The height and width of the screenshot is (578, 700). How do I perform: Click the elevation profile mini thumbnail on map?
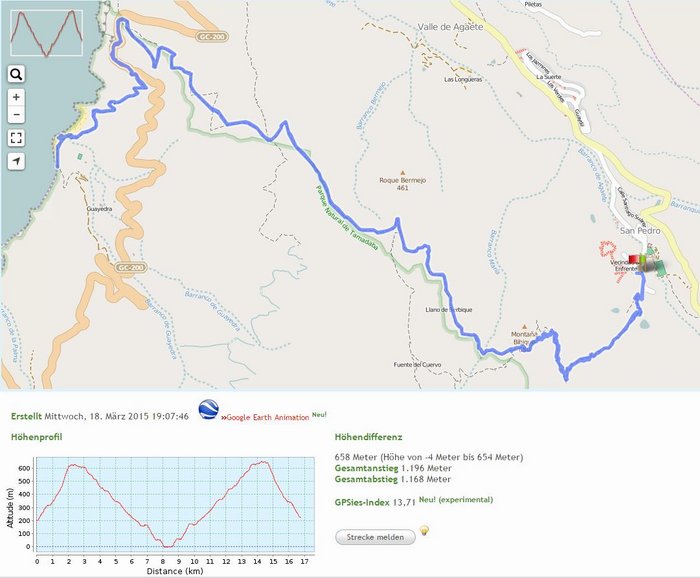coord(46,33)
